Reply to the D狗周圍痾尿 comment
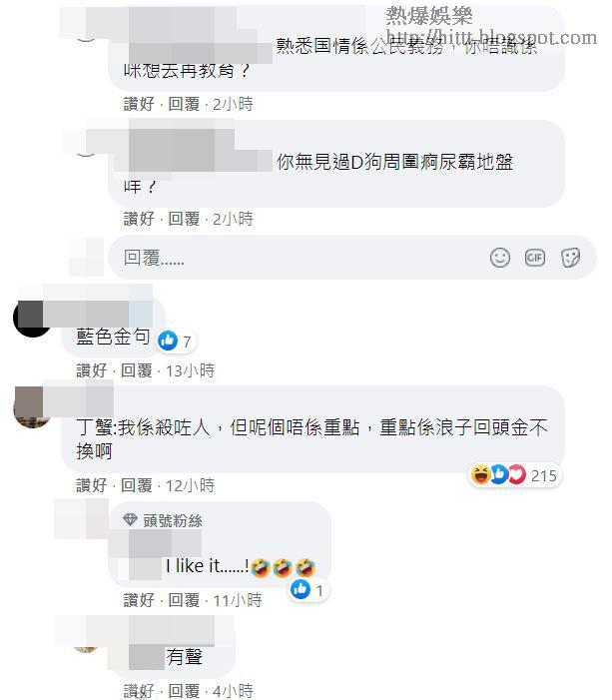The height and width of the screenshot is (700, 612). 184,219
